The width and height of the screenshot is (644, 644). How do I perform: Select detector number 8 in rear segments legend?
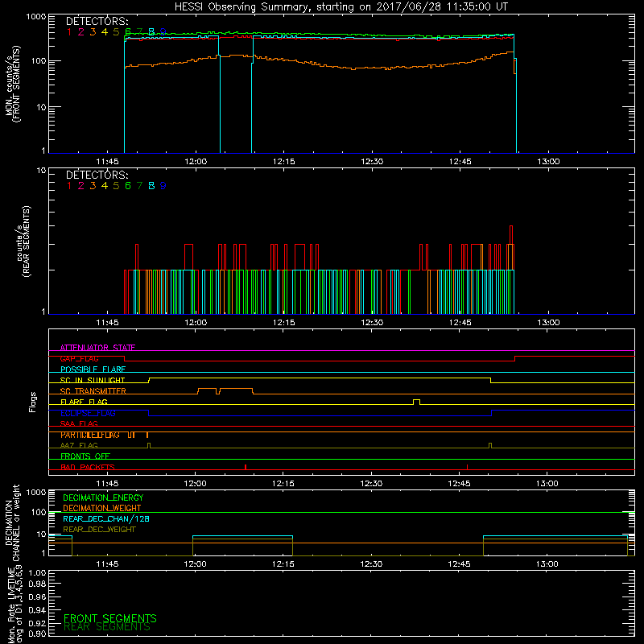pyautogui.click(x=151, y=186)
